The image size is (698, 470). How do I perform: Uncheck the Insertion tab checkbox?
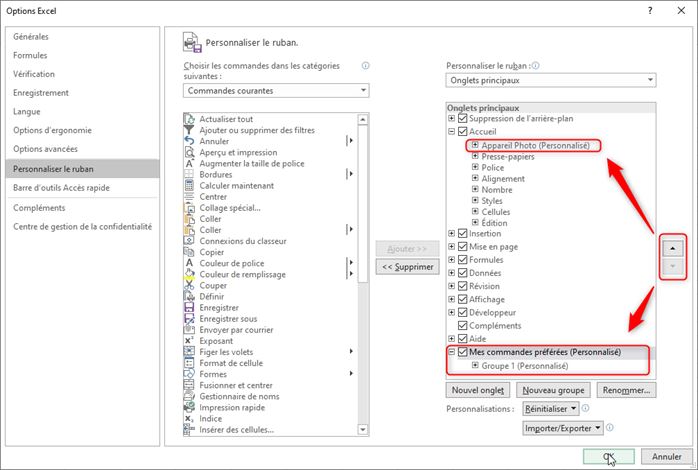click(x=463, y=234)
